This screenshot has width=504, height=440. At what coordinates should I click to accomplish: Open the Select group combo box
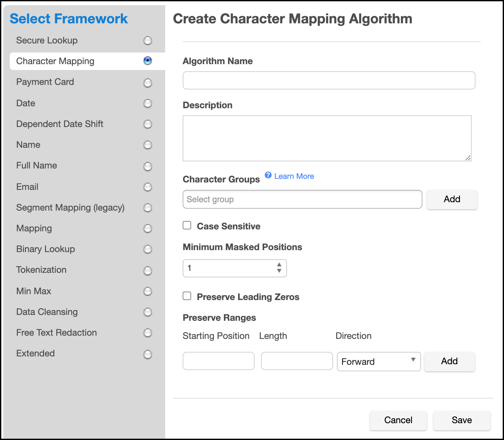pyautogui.click(x=302, y=199)
